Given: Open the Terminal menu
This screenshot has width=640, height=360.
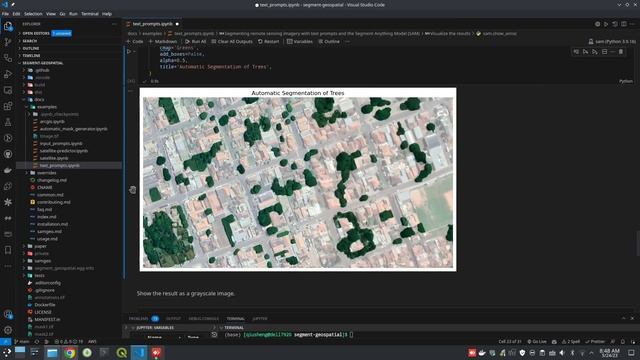Looking at the screenshot, I should pyautogui.click(x=90, y=13).
